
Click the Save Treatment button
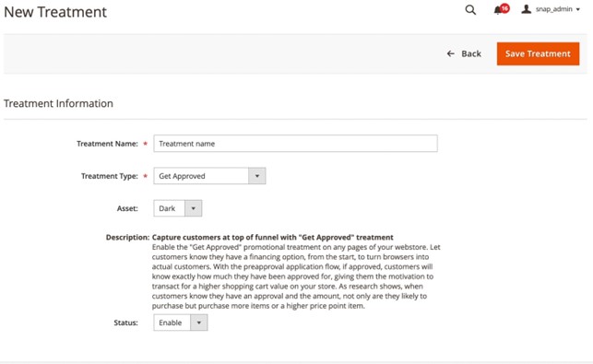tap(538, 53)
